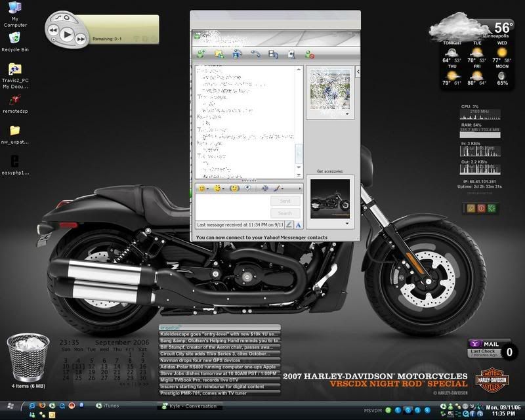This screenshot has width=525, height=420.
Task: Block contact with the red block icon
Action: tap(310, 54)
